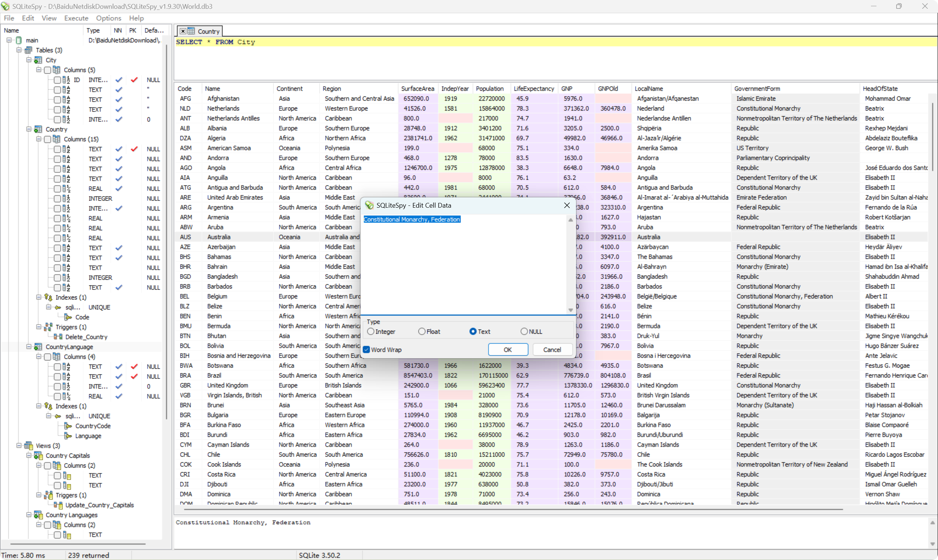Click the horizontal scrollbar under results grid
The width and height of the screenshot is (938, 560).
513,509
